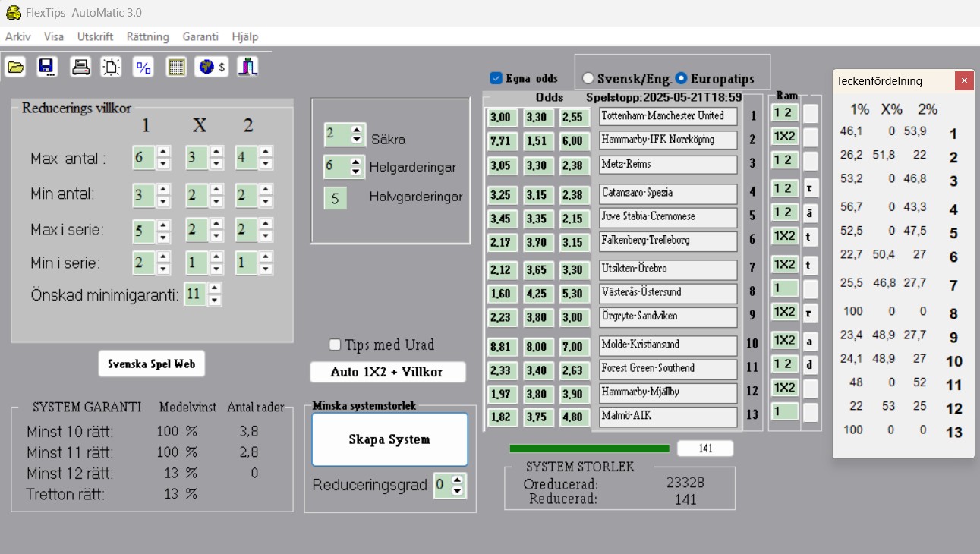
Task: Open Svenska Spel Web
Action: (151, 364)
